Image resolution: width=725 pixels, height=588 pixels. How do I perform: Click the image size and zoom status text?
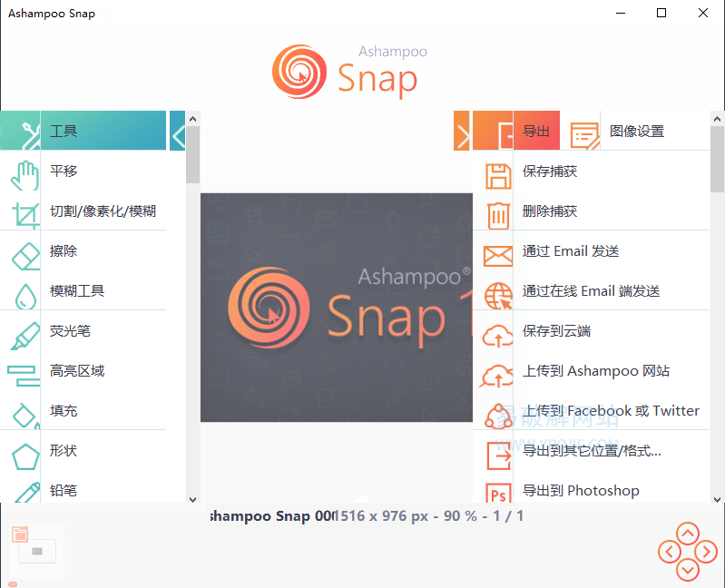(430, 516)
